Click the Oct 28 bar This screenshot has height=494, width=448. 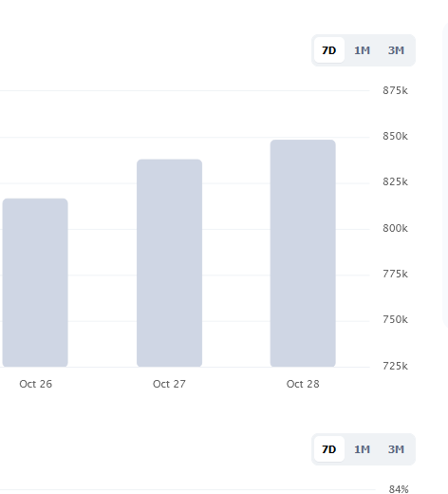point(303,253)
